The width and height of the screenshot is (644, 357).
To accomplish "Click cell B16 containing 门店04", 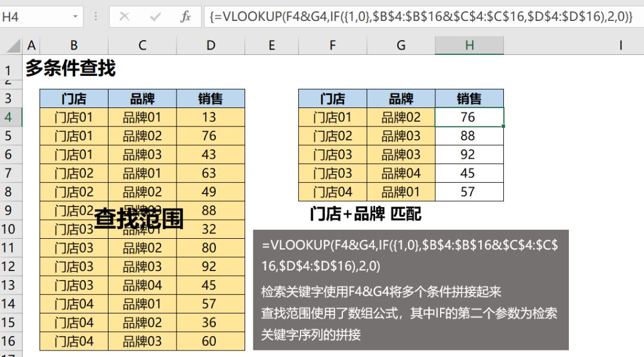I will [74, 341].
